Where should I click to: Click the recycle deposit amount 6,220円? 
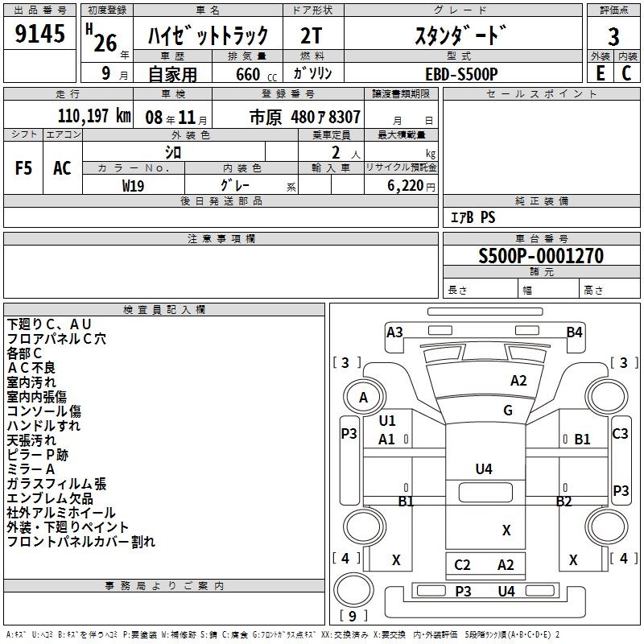[x=401, y=185]
